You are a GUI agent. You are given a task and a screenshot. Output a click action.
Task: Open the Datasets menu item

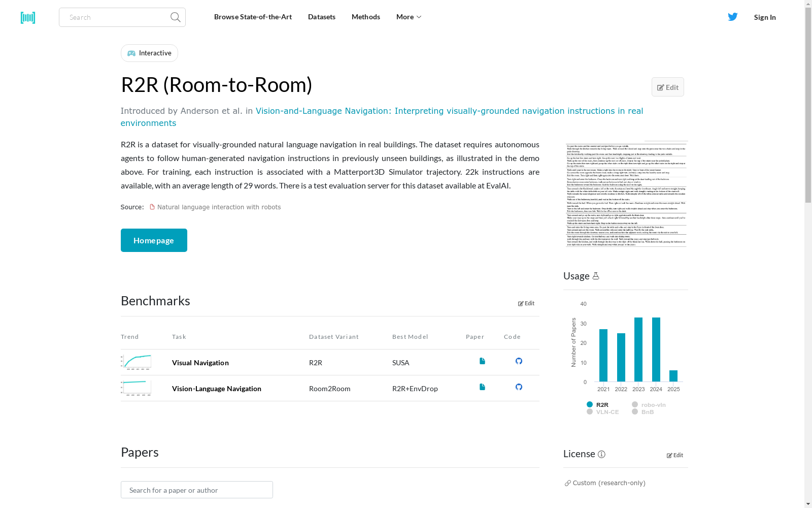pos(322,17)
